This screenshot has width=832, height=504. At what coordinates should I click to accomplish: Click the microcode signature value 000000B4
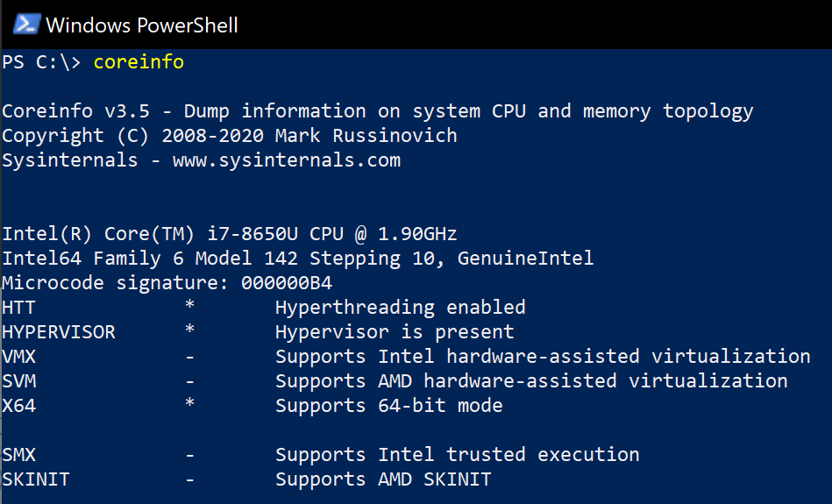pyautogui.click(x=287, y=283)
